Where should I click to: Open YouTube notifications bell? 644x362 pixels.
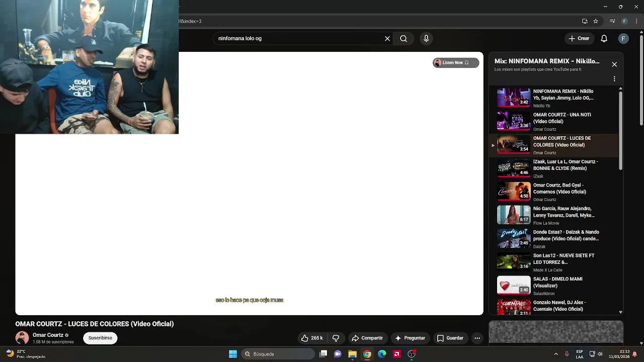[604, 38]
